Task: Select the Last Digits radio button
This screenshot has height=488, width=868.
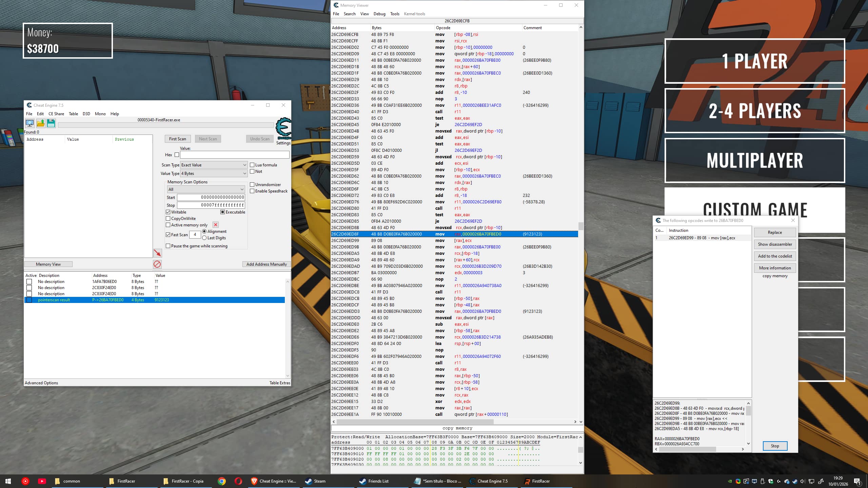Action: click(204, 238)
